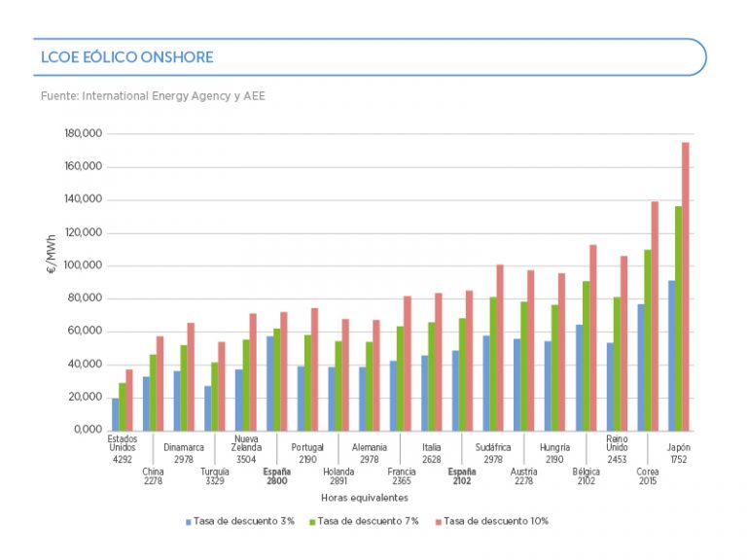The image size is (747, 560).
Task: Click the red 10% discount legend swatch
Action: (x=436, y=522)
